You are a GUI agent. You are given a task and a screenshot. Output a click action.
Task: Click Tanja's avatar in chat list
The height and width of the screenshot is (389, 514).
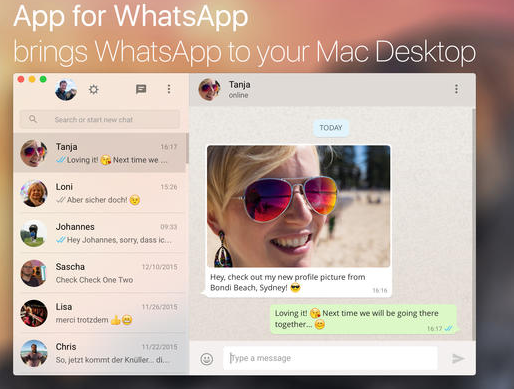click(34, 153)
